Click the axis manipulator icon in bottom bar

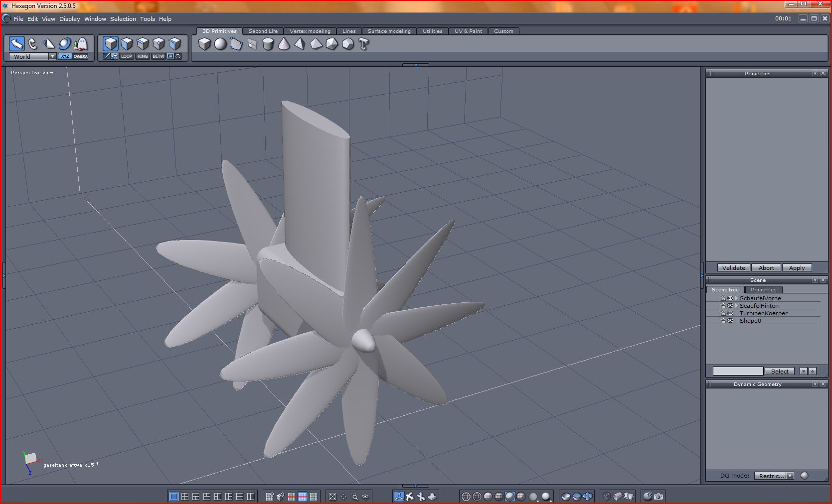pos(399,497)
